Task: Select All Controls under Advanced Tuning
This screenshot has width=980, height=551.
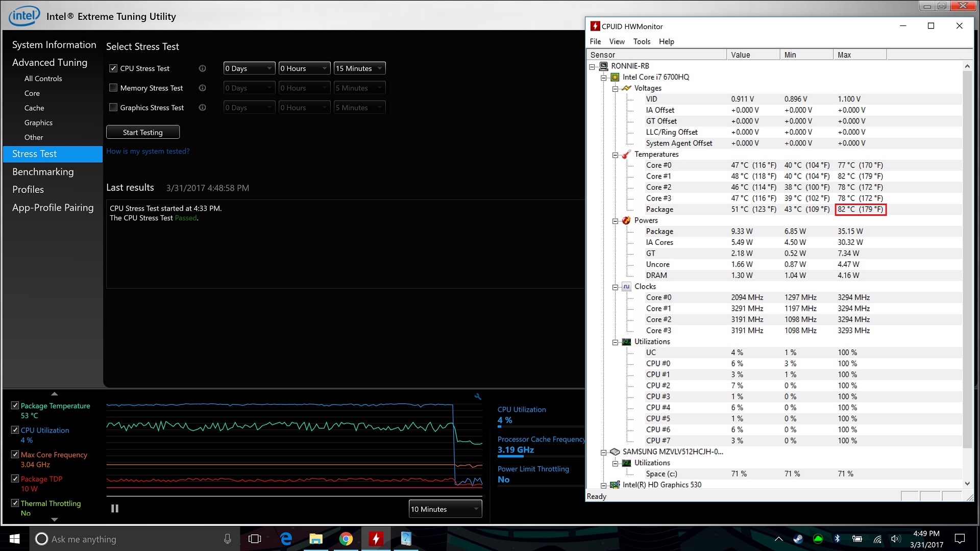Action: point(43,79)
